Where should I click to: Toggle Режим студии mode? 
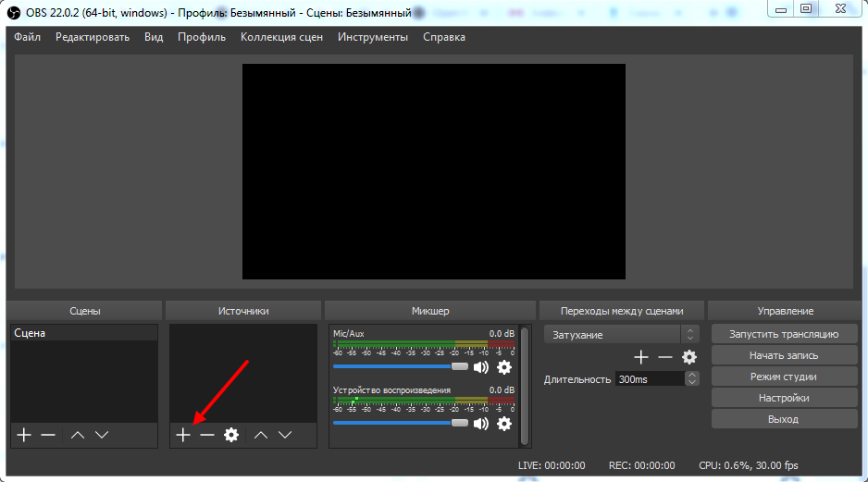point(784,377)
